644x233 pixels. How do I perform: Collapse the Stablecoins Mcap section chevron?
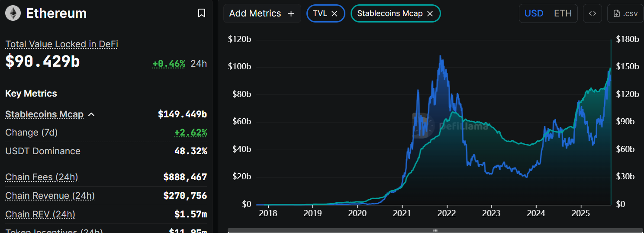pos(91,114)
